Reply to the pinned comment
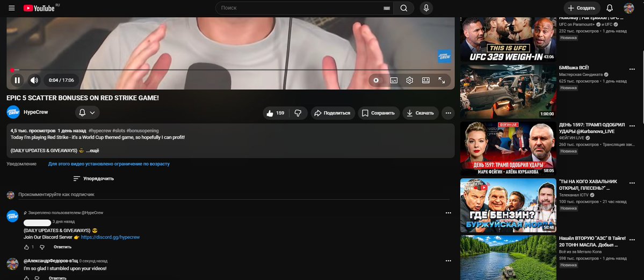This screenshot has height=280, width=644. click(62, 247)
